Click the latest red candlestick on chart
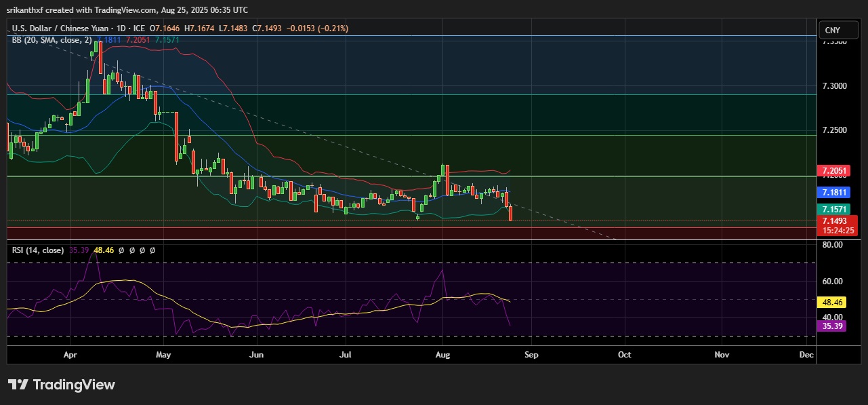868x405 pixels. click(x=510, y=212)
